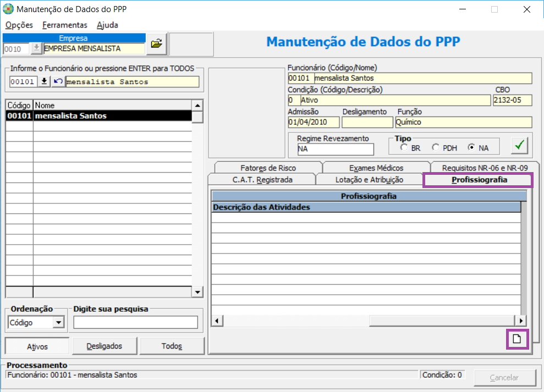This screenshot has height=392, width=544.
Task: Click the Admissão date field 01/04/2010
Action: pos(314,122)
